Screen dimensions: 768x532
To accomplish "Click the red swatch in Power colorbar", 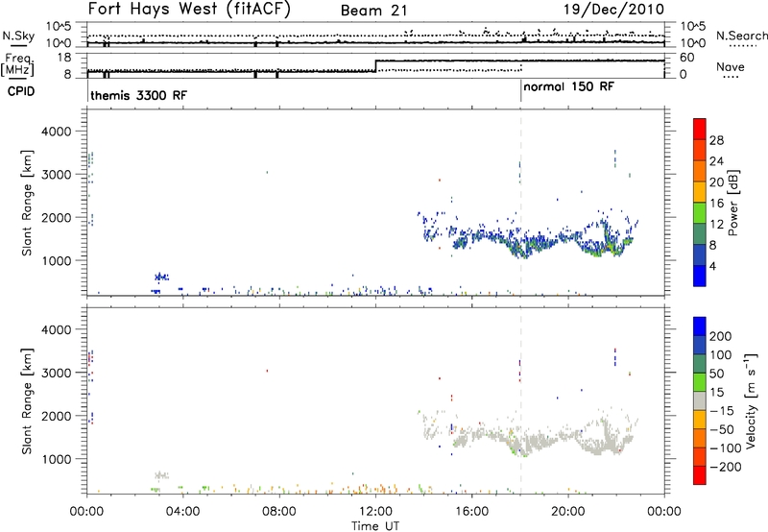I will pos(700,129).
